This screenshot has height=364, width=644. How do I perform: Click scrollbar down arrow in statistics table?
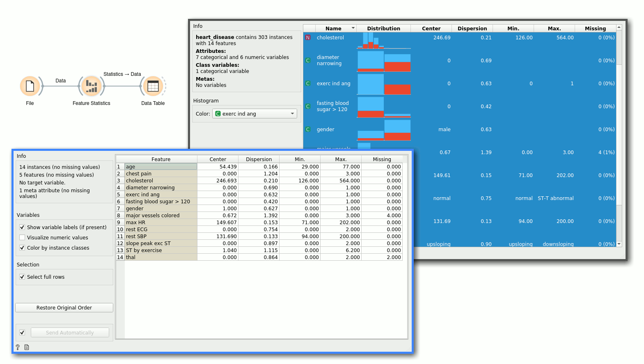pyautogui.click(x=619, y=244)
